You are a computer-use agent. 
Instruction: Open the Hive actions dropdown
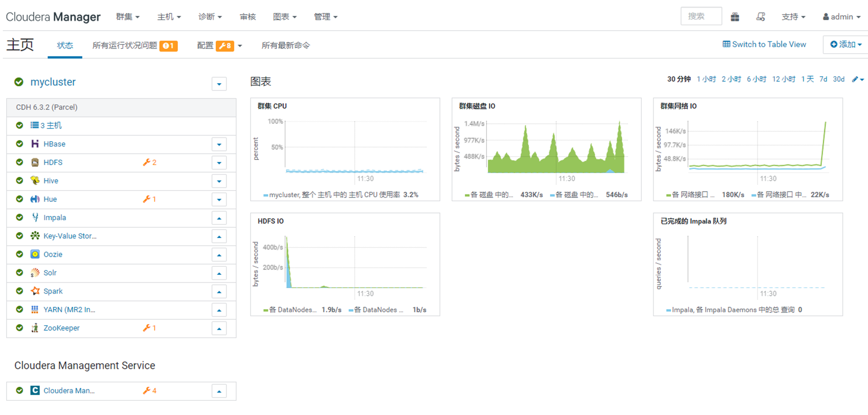[x=219, y=181]
